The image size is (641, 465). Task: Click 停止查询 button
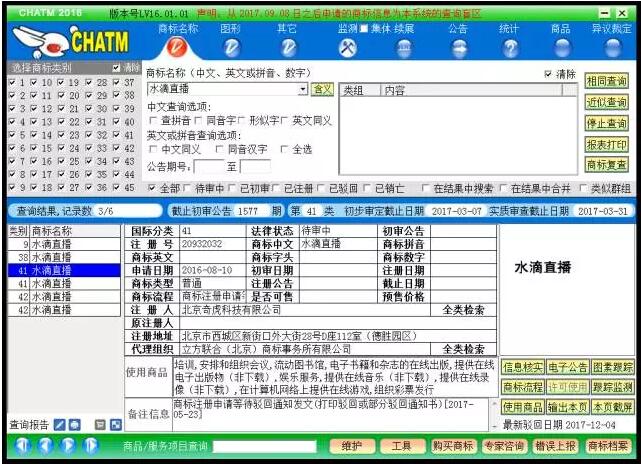(x=606, y=123)
